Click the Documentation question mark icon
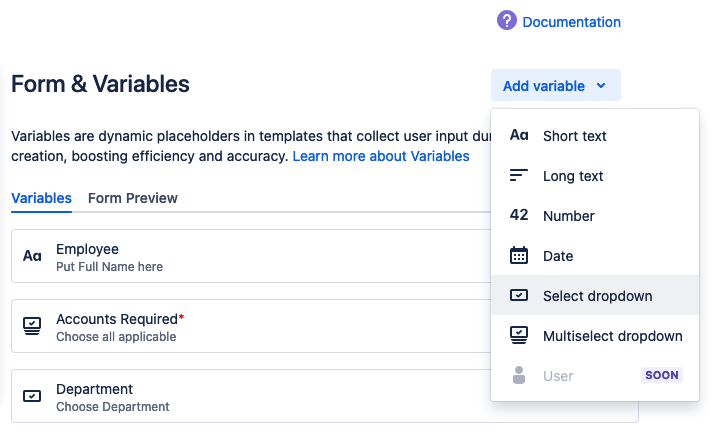The width and height of the screenshot is (710, 432). click(x=507, y=21)
